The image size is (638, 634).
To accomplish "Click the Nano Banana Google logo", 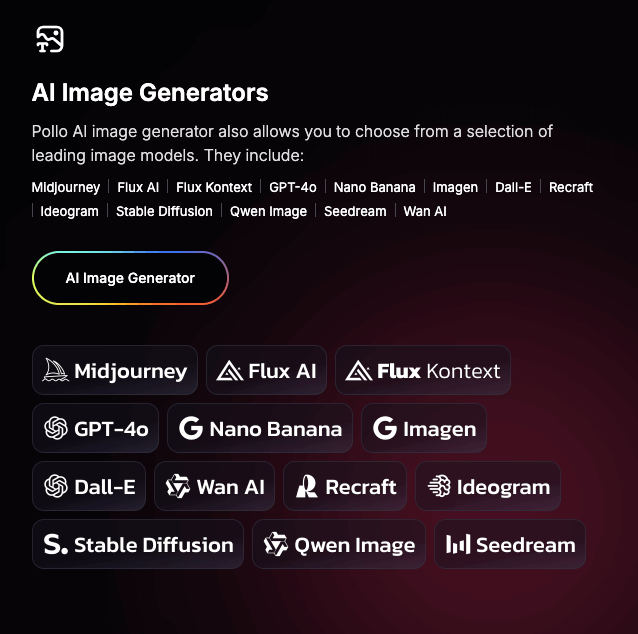I will 191,429.
